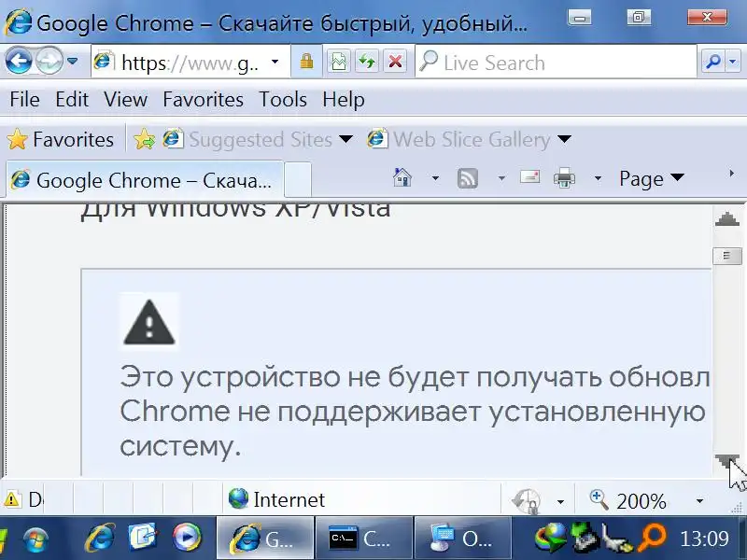The height and width of the screenshot is (560, 747).
Task: Switch to the Command Prompt taskbar button
Action: tap(363, 539)
